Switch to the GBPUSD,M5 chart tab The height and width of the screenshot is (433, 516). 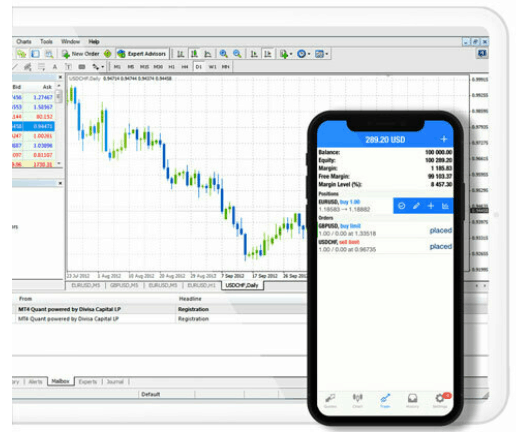pyautogui.click(x=124, y=286)
